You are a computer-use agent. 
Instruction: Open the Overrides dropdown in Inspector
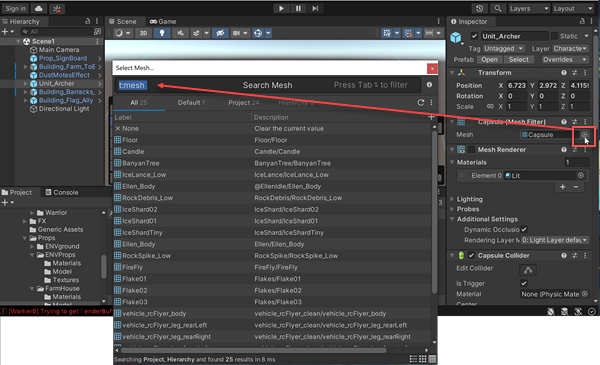(565, 60)
